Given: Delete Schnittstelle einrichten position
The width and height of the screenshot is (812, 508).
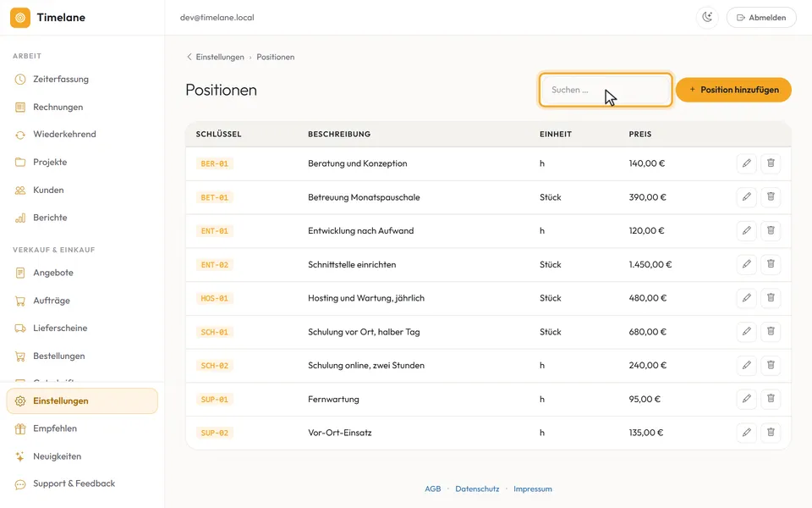Looking at the screenshot, I should (x=771, y=264).
